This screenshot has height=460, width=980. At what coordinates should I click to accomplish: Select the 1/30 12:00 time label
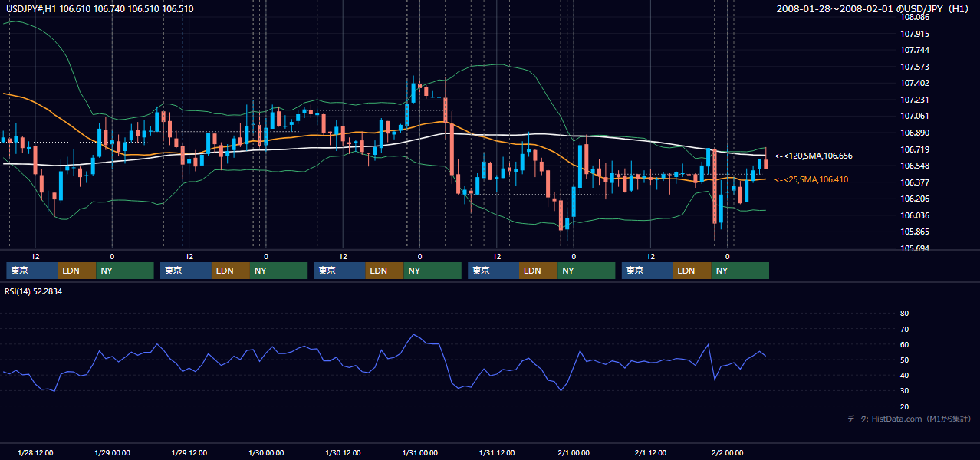(x=344, y=452)
